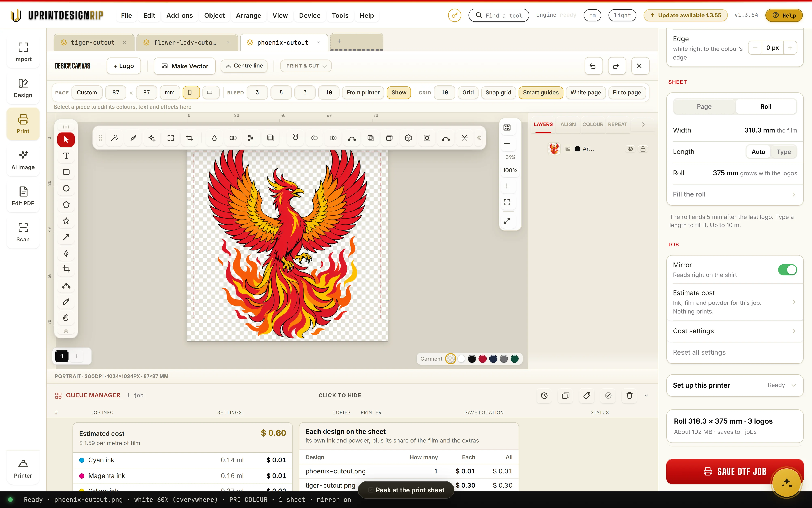Select the Ellipse shape tool
The image size is (812, 508).
[x=66, y=189]
